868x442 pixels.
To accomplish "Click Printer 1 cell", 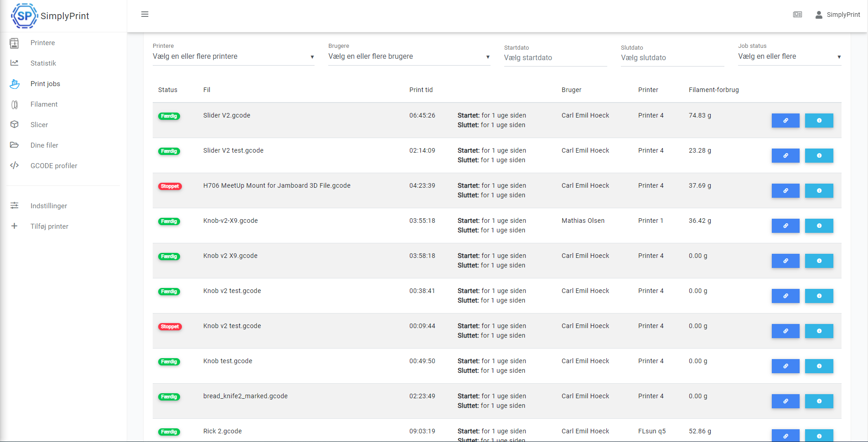I will pyautogui.click(x=651, y=221).
